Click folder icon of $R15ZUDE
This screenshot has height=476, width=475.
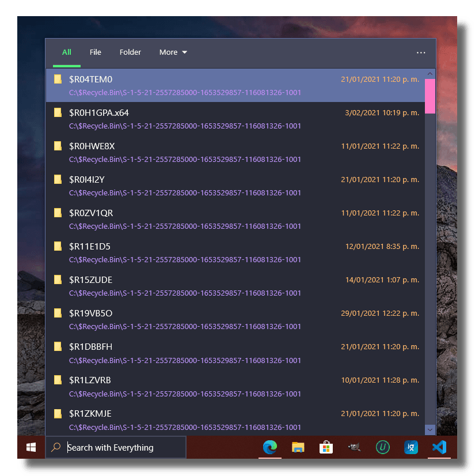click(x=58, y=279)
